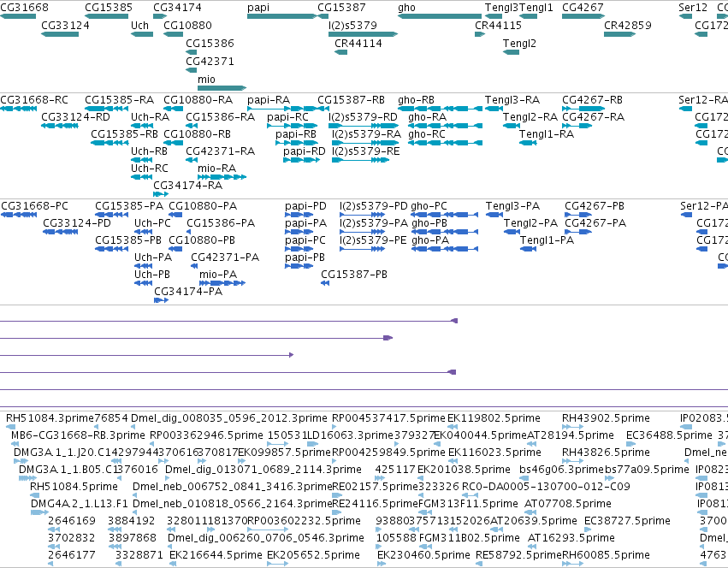
Task: Select the CG33124 gene label
Action: (66, 25)
